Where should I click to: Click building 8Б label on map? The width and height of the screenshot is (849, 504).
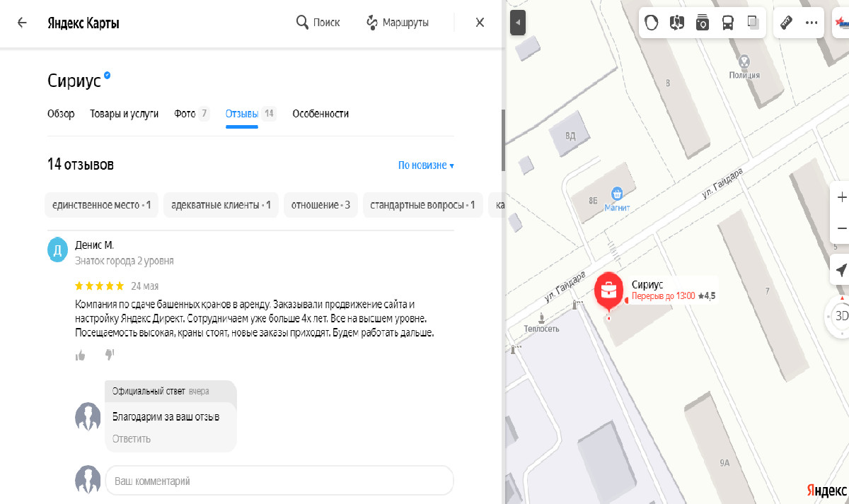593,201
